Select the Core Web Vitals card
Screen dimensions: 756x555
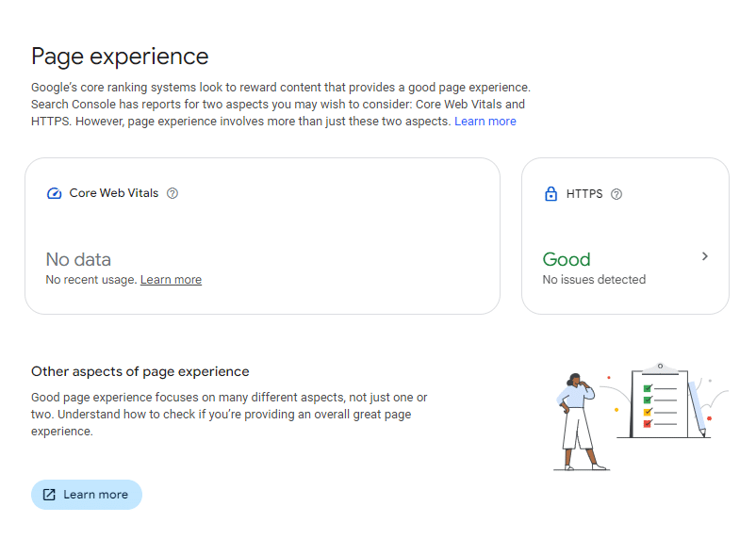pyautogui.click(x=262, y=237)
